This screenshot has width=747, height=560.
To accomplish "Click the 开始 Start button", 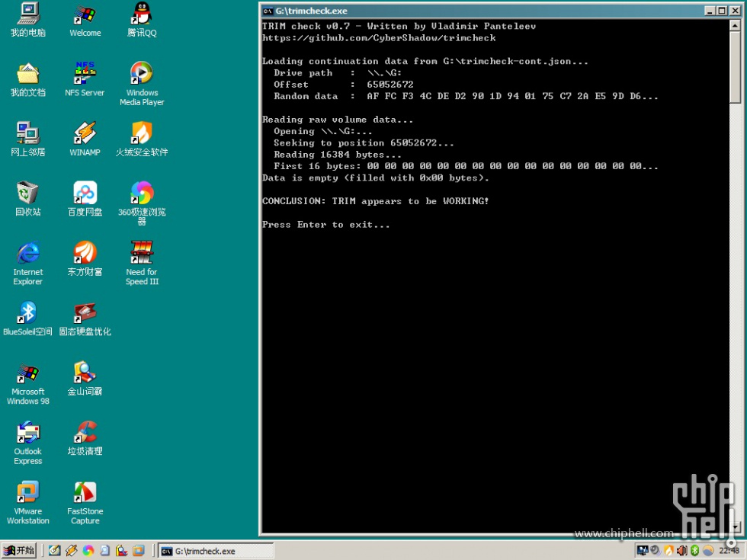I will (x=19, y=551).
